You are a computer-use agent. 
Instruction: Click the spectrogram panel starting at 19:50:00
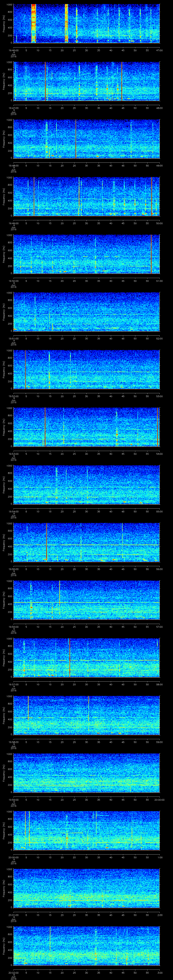coord(87,254)
